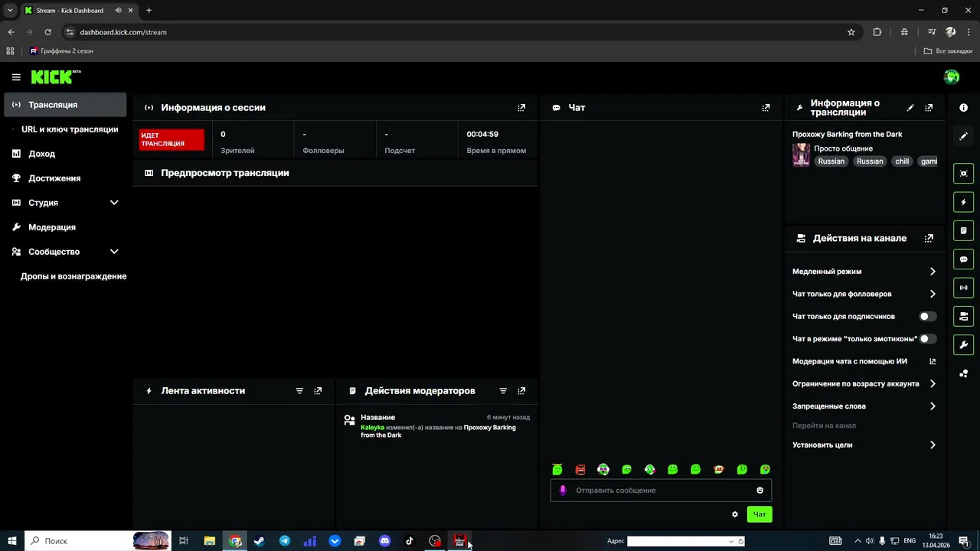
Task: Open the user avatar menu at top right
Action: coord(952,77)
